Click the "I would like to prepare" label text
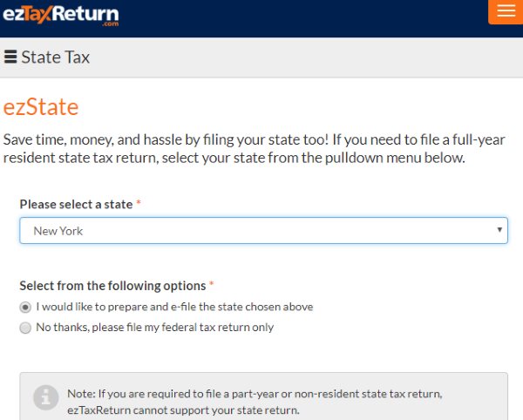 point(174,307)
